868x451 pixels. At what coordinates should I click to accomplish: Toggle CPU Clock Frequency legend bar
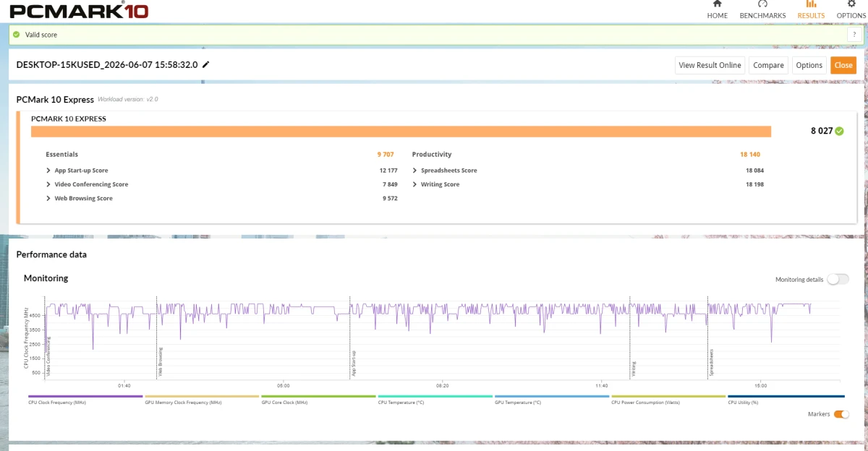85,396
